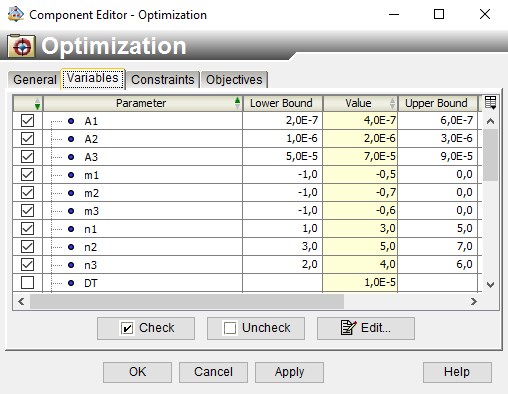This screenshot has height=394, width=508.
Task: Click the n3 value cell 4,0
Action: tap(360, 264)
